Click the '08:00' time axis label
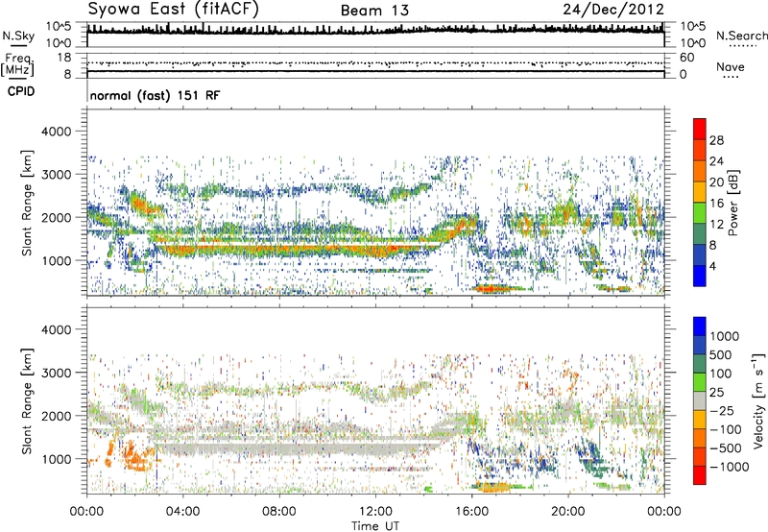 point(279,512)
